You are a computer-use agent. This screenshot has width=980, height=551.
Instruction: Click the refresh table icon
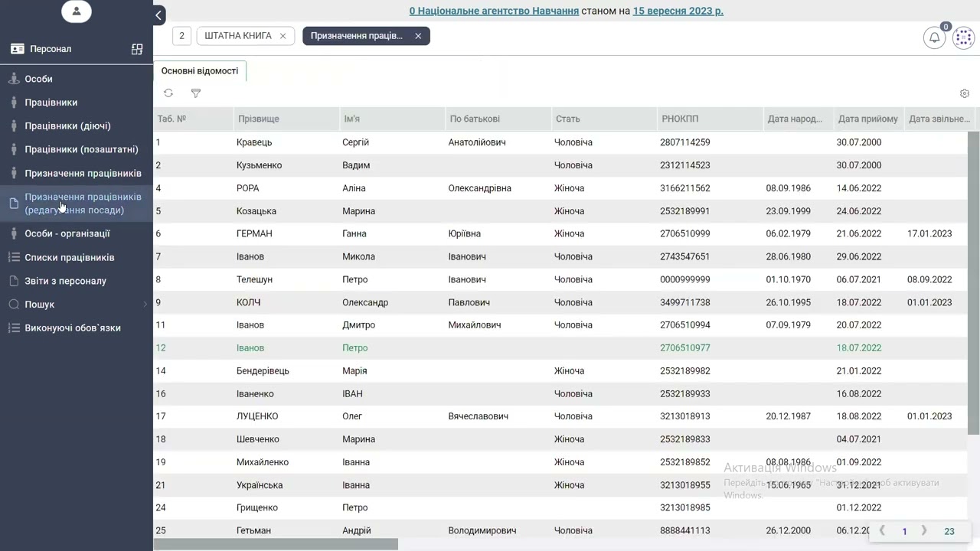[168, 93]
